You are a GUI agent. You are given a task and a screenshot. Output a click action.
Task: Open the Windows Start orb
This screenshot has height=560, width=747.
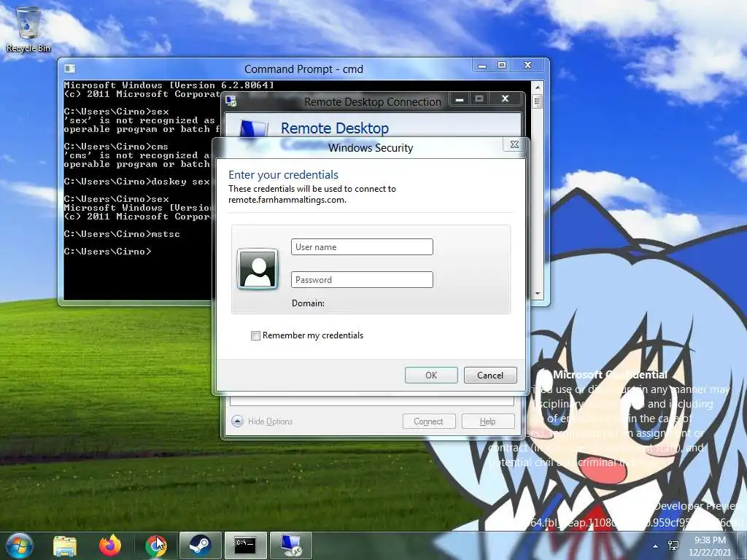[19, 545]
